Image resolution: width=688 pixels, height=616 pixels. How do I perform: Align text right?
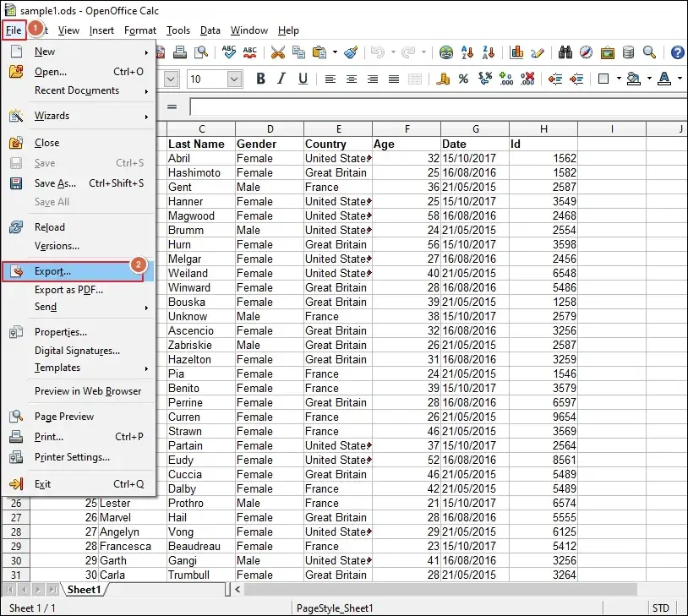coord(373,79)
